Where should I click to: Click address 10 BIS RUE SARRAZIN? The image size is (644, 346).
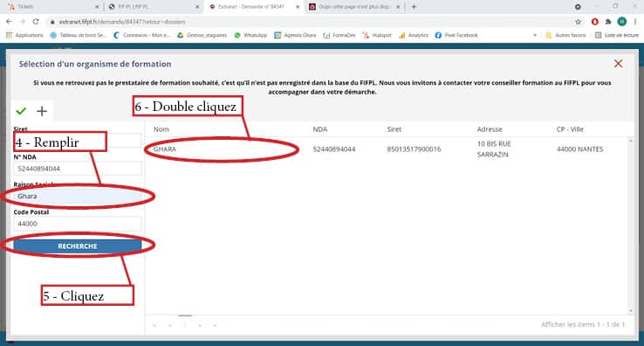tap(494, 149)
